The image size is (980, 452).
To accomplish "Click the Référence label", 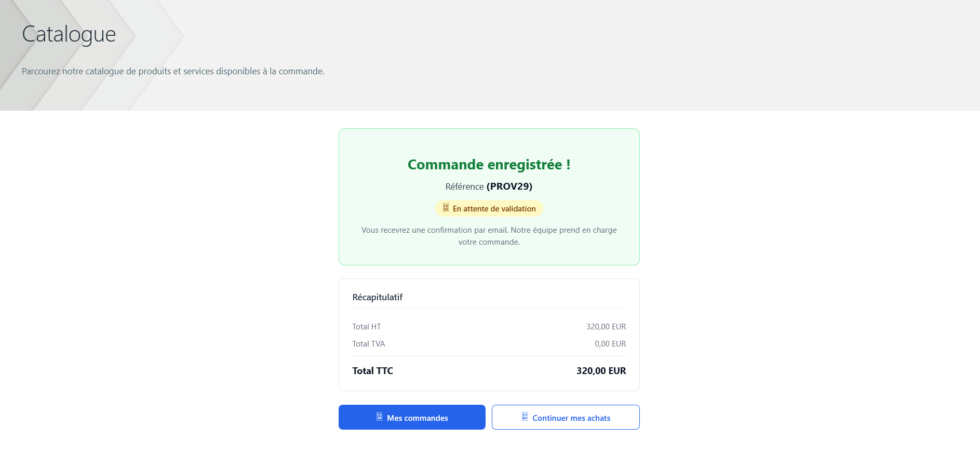I will pos(464,187).
